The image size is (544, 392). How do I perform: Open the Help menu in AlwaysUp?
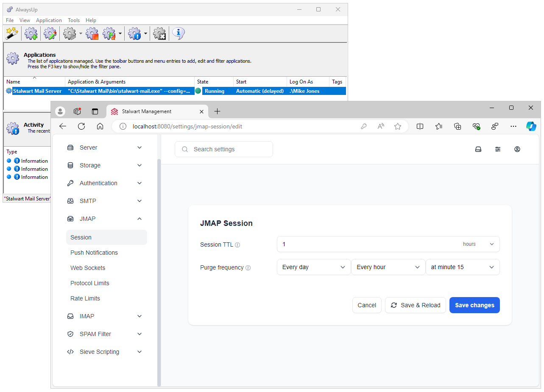coord(91,20)
